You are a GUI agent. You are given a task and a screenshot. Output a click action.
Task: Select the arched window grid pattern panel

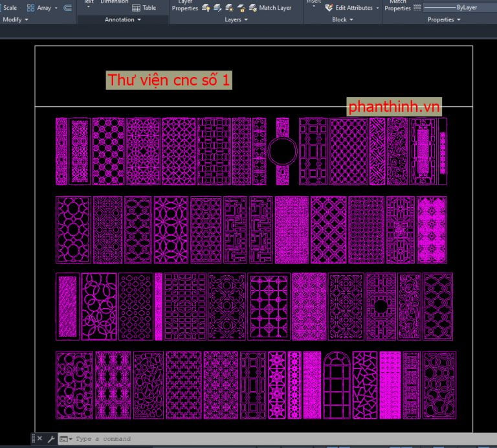pos(337,385)
